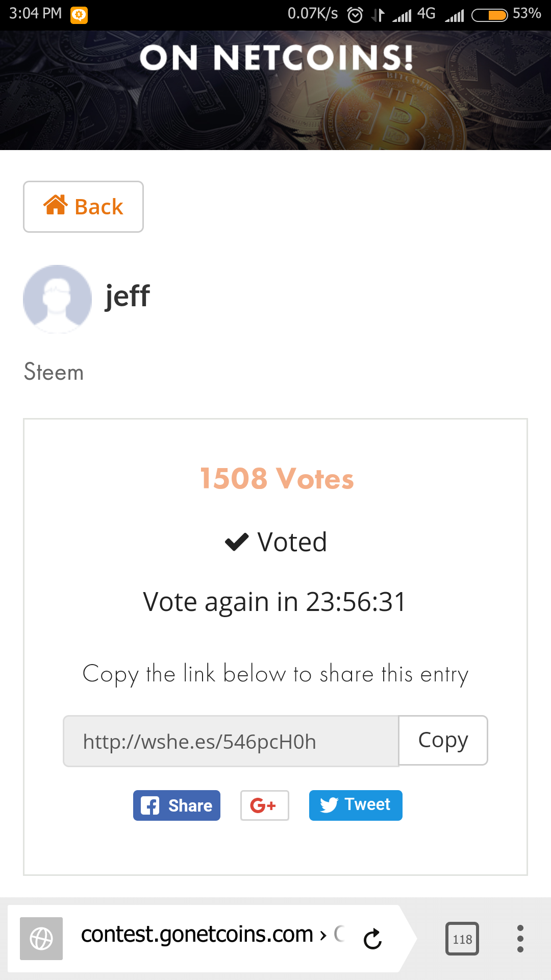Screen dimensions: 551x980
Task: Copy the share link with Copy button
Action: 443,740
